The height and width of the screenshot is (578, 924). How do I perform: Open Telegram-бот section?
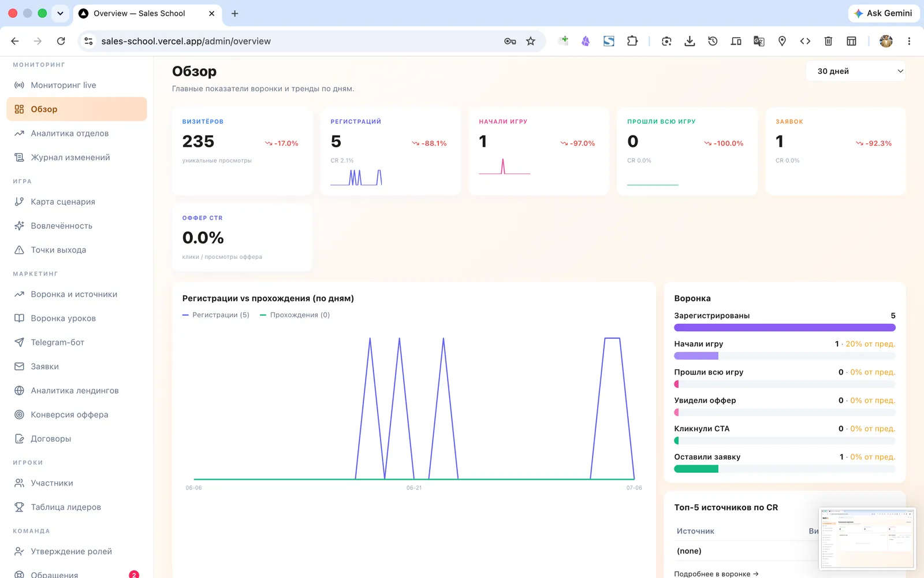tap(77, 342)
